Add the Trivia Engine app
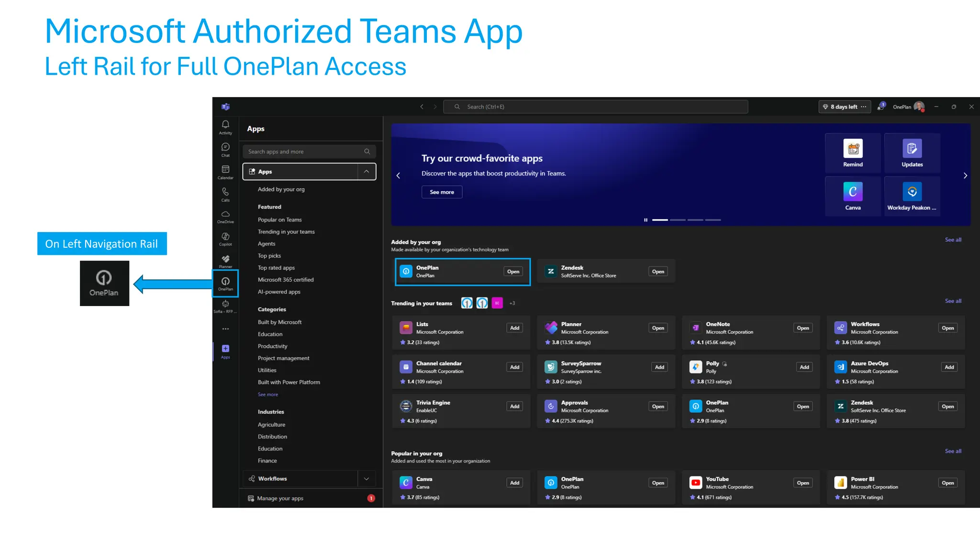 (x=514, y=407)
